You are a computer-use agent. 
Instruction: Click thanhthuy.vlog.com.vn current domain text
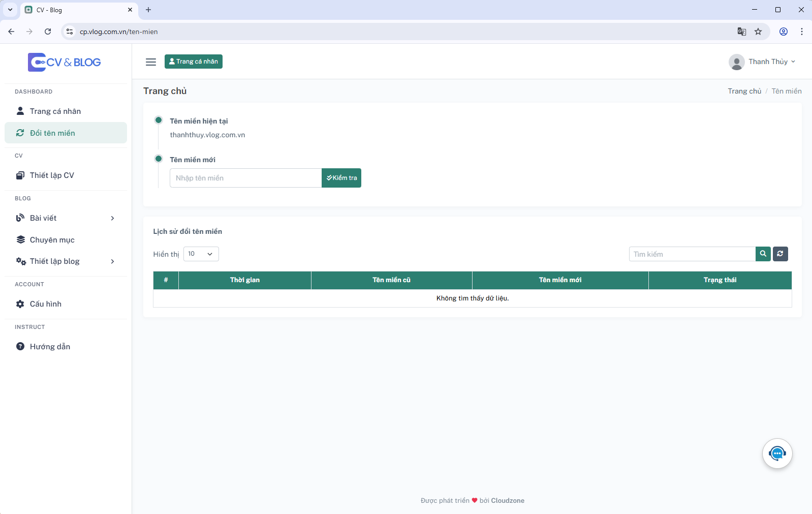tap(207, 135)
